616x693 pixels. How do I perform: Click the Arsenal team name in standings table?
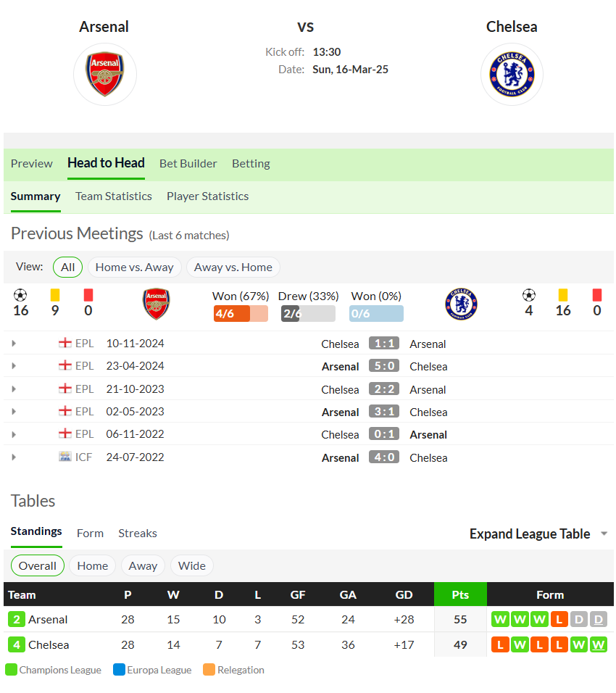(48, 620)
